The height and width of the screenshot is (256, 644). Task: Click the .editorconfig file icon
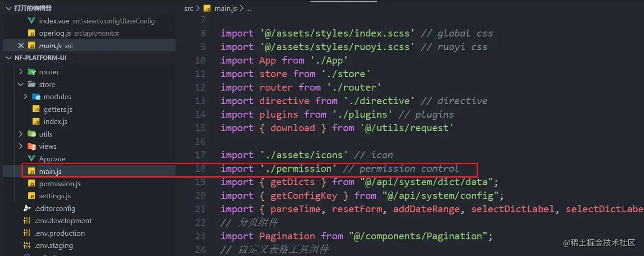pos(27,208)
